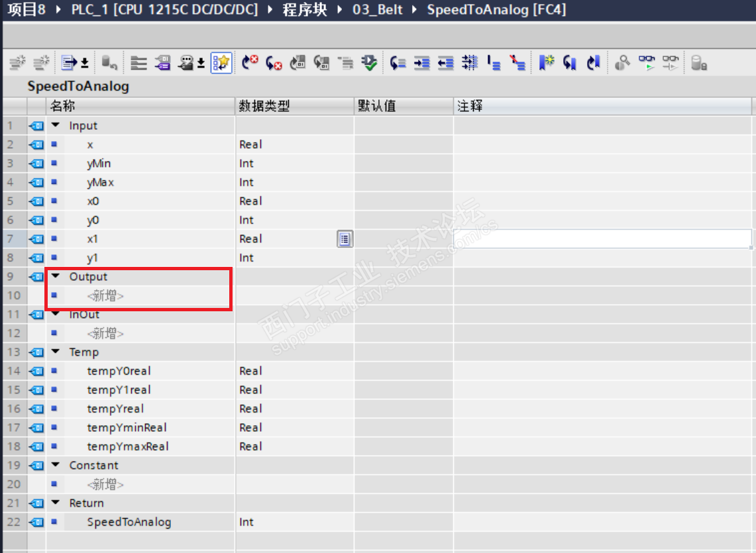Click the block interface structure lines icon
The width and height of the screenshot is (756, 553).
coord(139,63)
